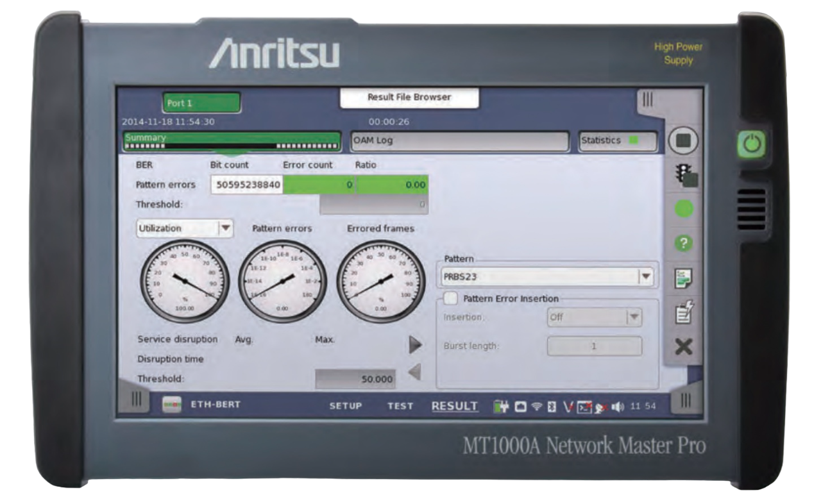The image size is (821, 504).
Task: Click the date 2014-11-18 11:54:30
Action: click(x=168, y=121)
